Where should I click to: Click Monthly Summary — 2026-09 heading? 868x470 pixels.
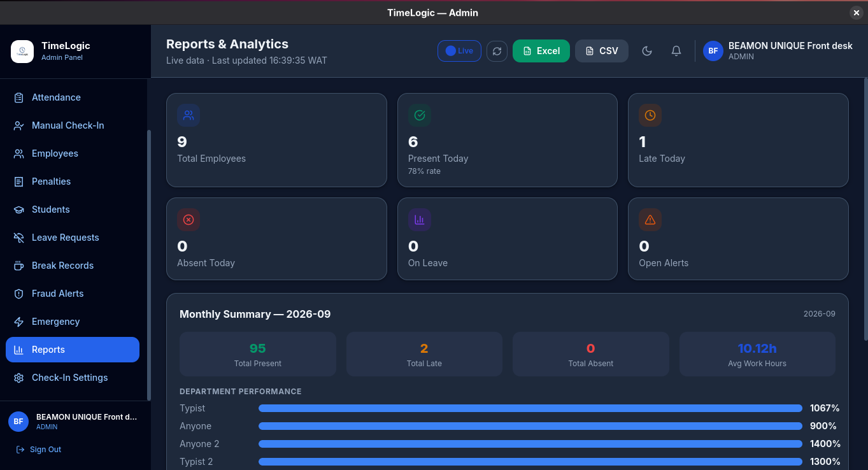coord(255,314)
